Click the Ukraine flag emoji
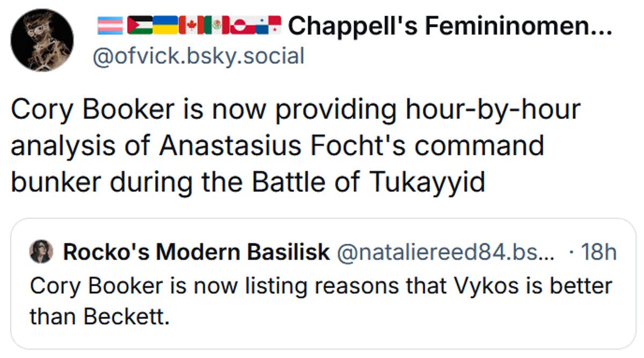 [x=165, y=25]
